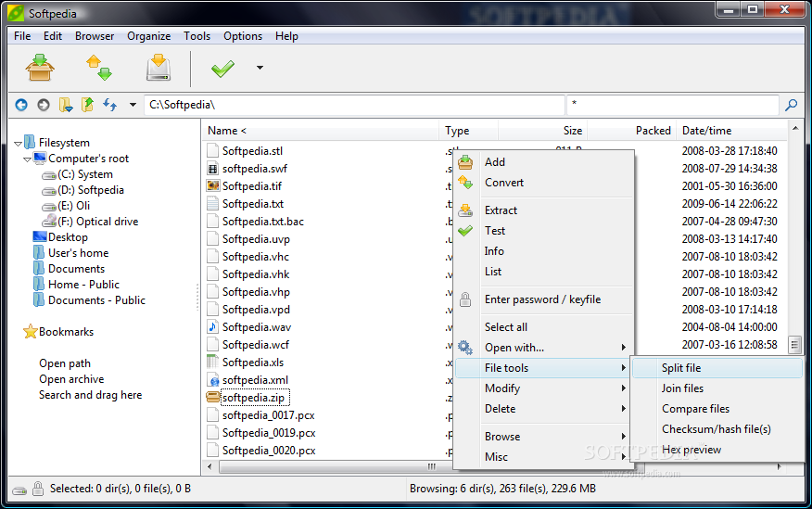Select the softpedia.swf file icon
The height and width of the screenshot is (509, 812).
pos(212,169)
